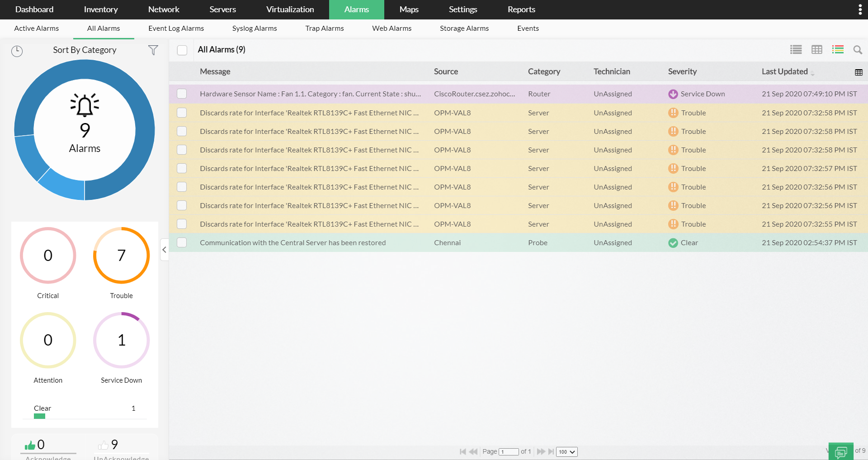Go to the next page arrow
868x460 pixels.
[541, 451]
